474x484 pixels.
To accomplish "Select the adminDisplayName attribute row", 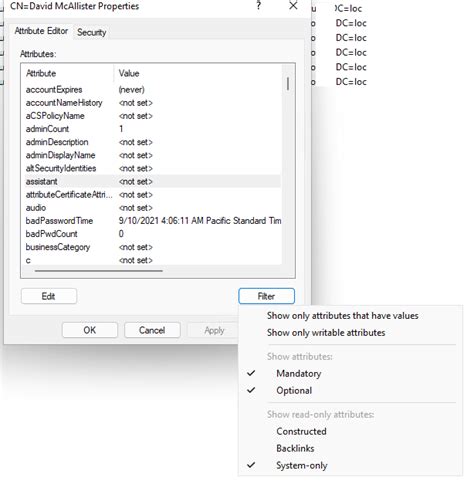I will pyautogui.click(x=153, y=155).
